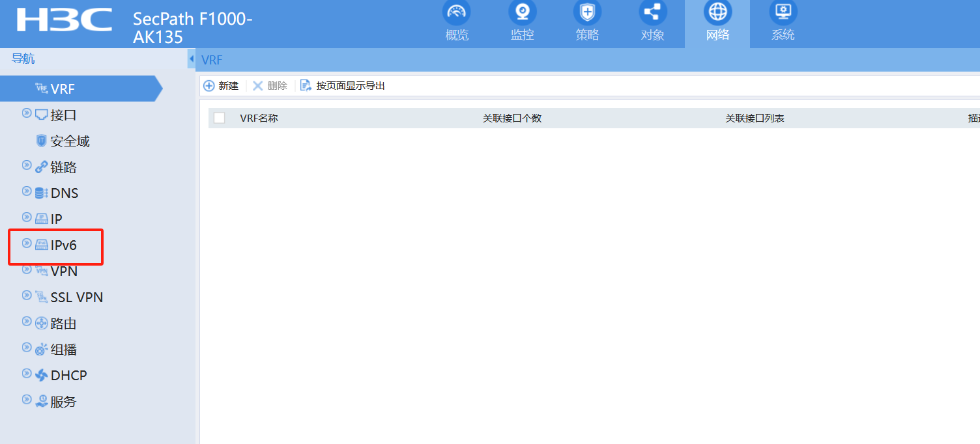Select the 网络 tab label

coord(717,35)
